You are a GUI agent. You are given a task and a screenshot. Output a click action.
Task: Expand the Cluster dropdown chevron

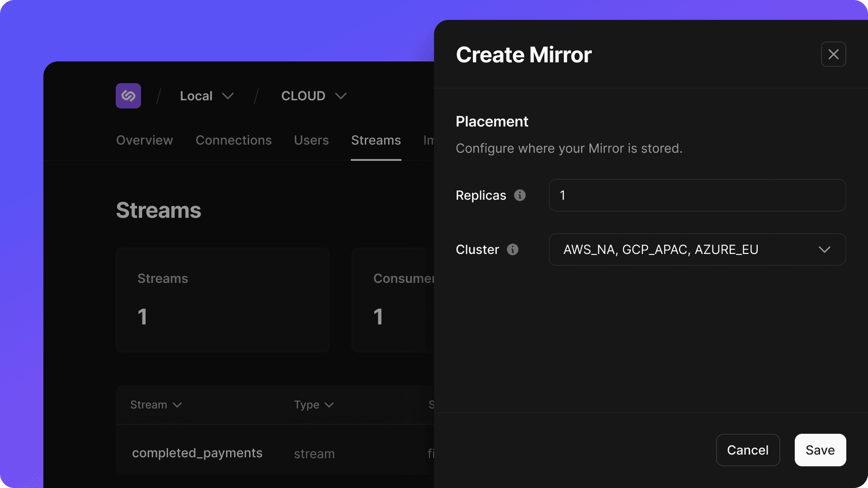(x=824, y=249)
